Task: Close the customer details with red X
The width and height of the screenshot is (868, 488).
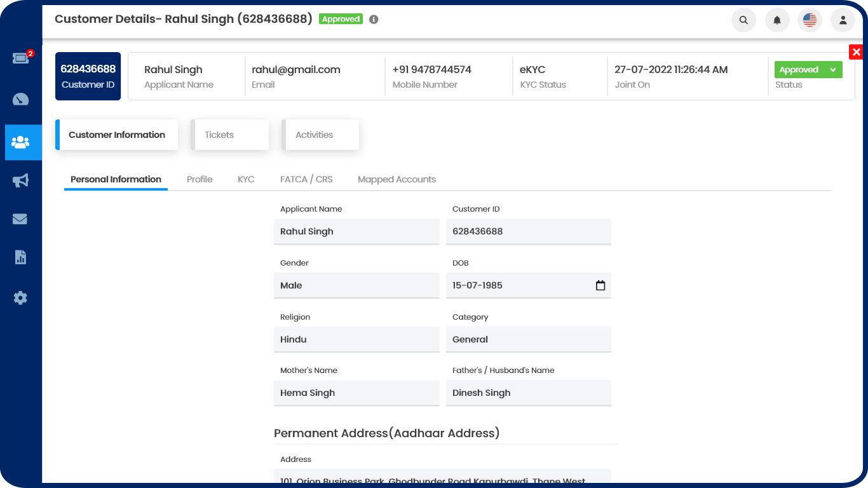Action: [x=856, y=52]
